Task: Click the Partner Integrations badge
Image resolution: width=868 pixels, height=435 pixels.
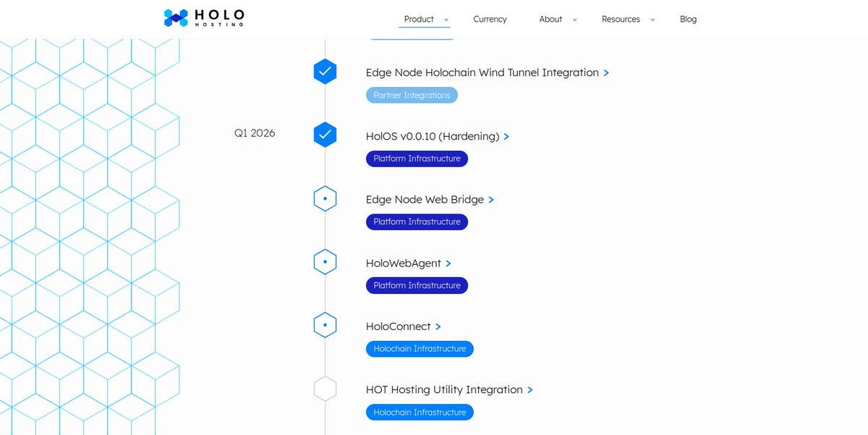Action: (412, 95)
